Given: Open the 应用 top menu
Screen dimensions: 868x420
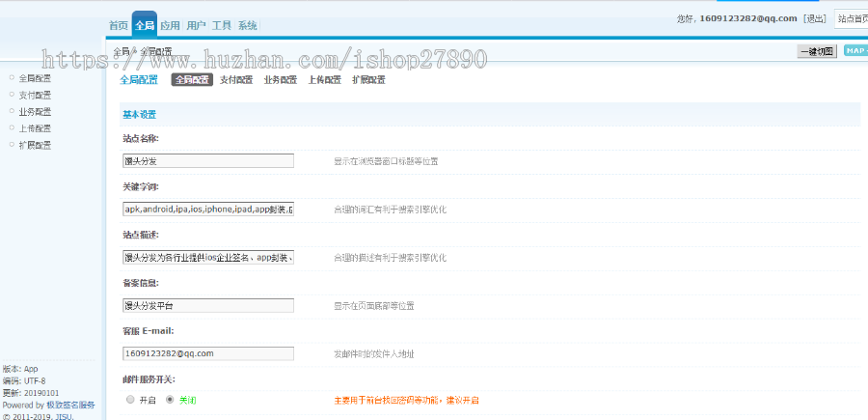Looking at the screenshot, I should click(170, 25).
